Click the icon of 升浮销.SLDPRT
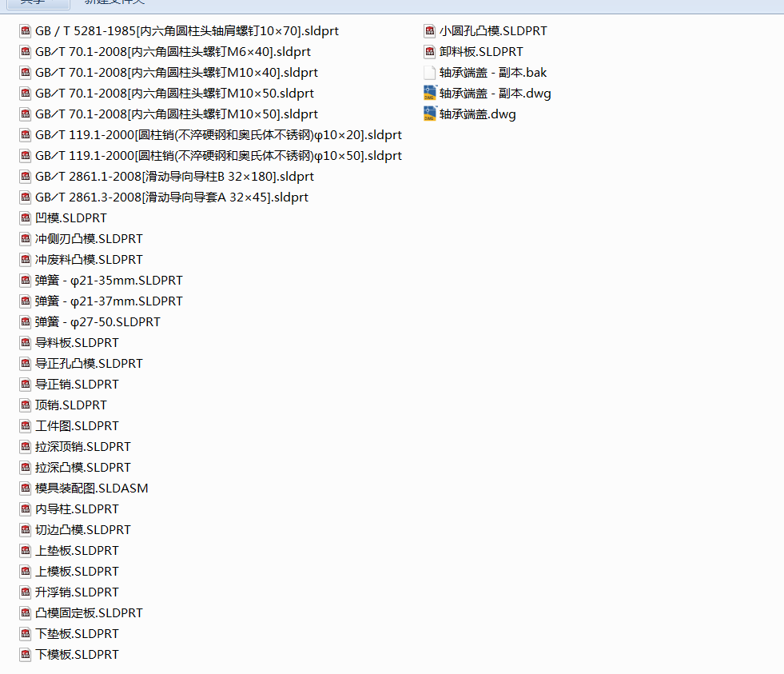The image size is (784, 674). [x=26, y=592]
